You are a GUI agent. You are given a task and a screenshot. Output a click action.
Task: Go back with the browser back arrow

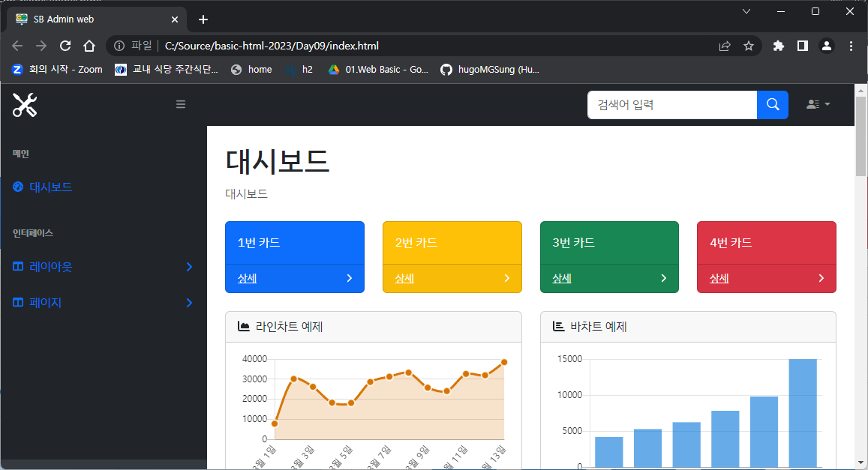17,46
